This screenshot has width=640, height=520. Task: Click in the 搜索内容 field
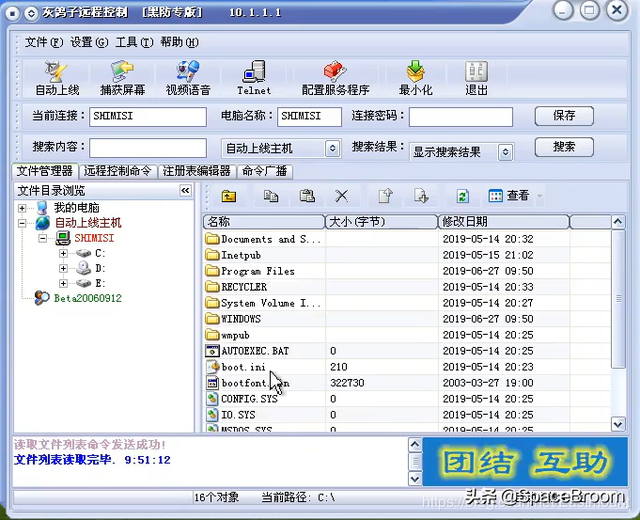[x=148, y=148]
